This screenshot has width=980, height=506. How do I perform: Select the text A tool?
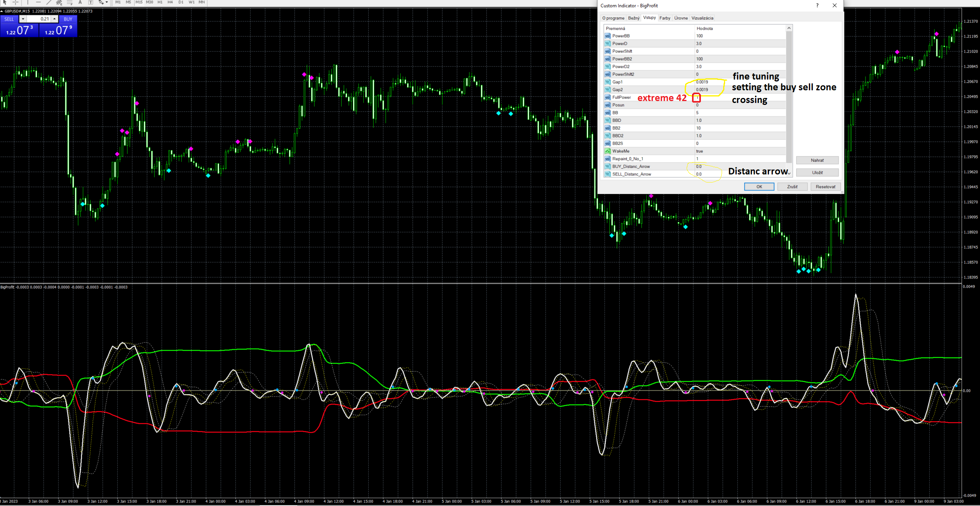coord(80,2)
